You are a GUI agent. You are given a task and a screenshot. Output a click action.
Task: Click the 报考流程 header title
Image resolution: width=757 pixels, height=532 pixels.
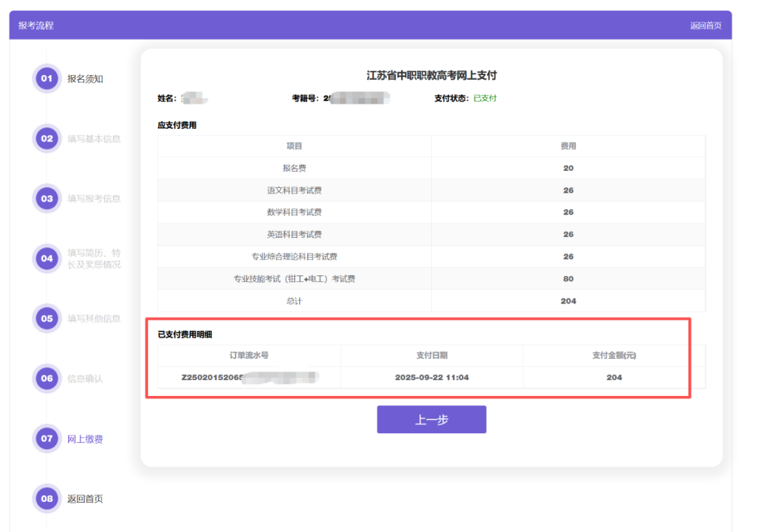tap(36, 26)
